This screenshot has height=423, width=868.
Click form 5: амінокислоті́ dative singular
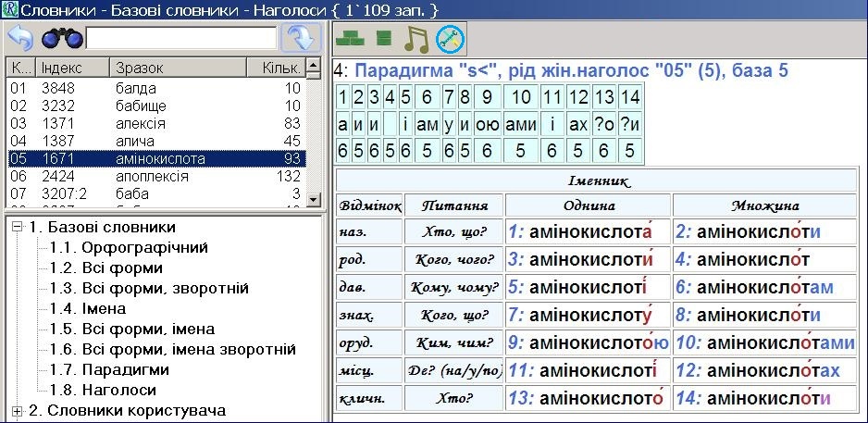coord(588,287)
